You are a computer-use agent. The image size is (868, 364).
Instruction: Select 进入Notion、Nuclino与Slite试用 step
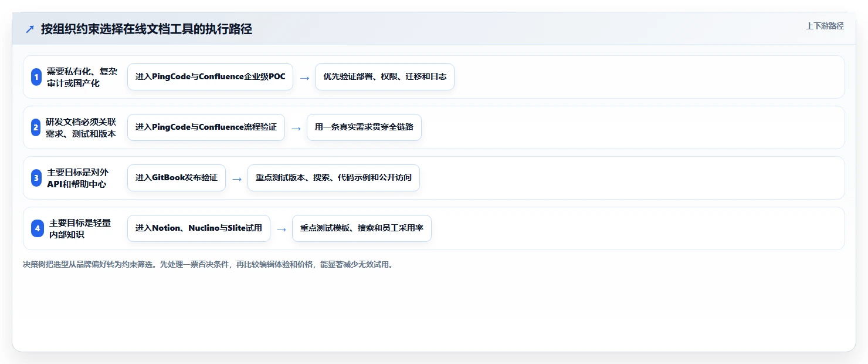click(199, 228)
